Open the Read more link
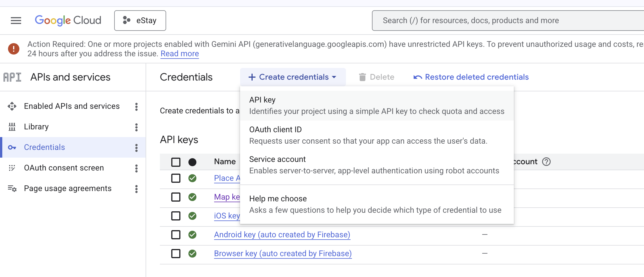This screenshot has width=644, height=277. tap(180, 54)
